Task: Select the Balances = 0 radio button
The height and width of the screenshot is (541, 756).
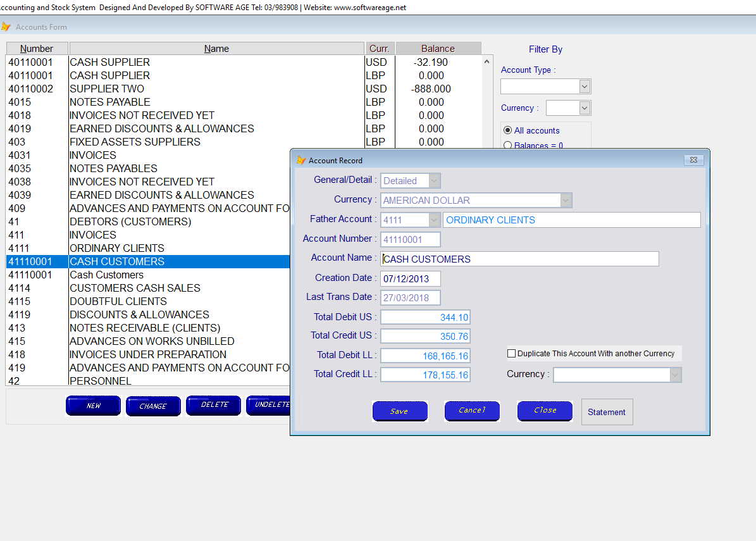Action: coord(508,145)
